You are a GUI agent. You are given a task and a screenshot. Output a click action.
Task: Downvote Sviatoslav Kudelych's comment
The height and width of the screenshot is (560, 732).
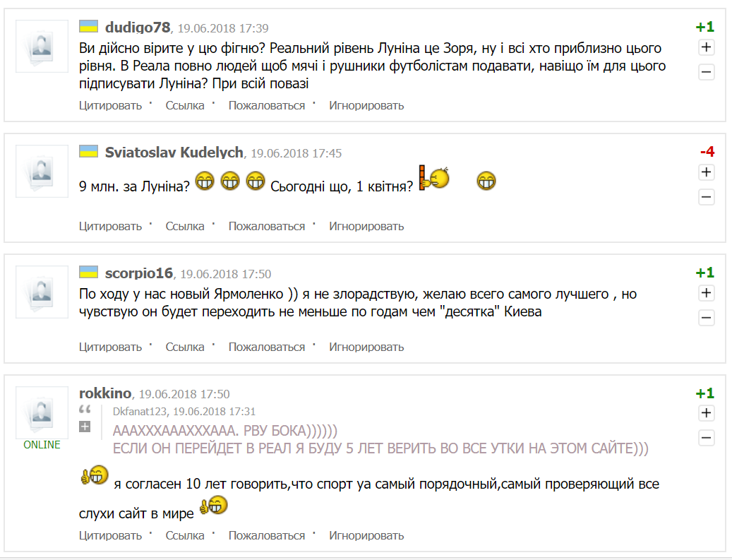(x=707, y=197)
